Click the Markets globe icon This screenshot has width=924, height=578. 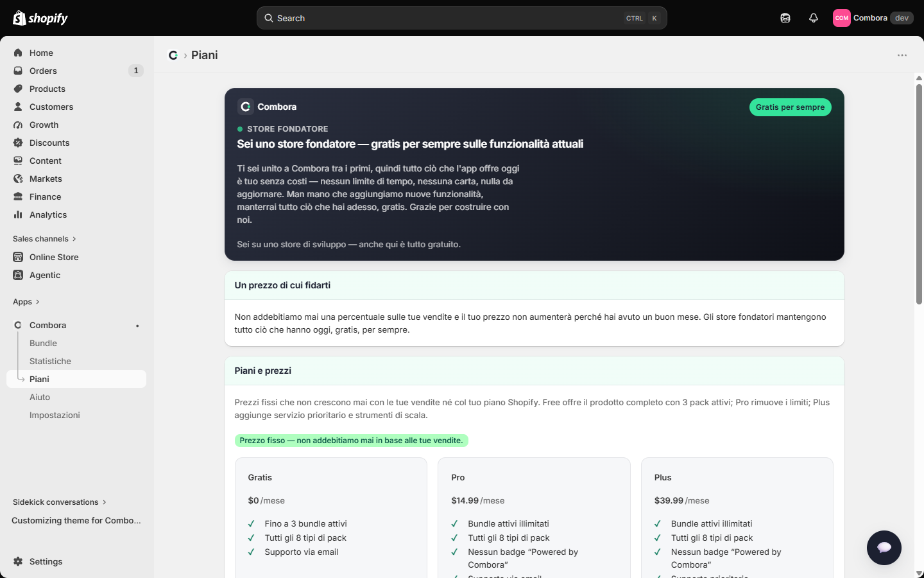pos(18,179)
